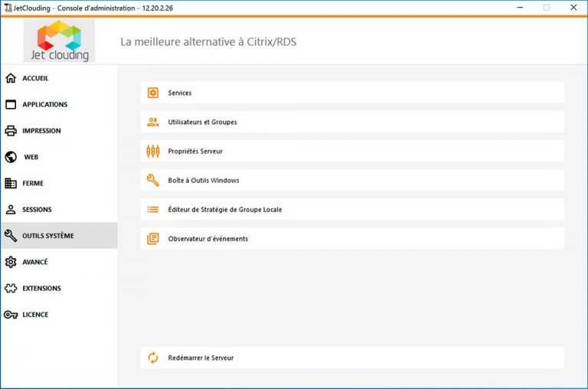Screen dimensions: 588x389
Task: Open the WEB section
Action: pyautogui.click(x=59, y=157)
